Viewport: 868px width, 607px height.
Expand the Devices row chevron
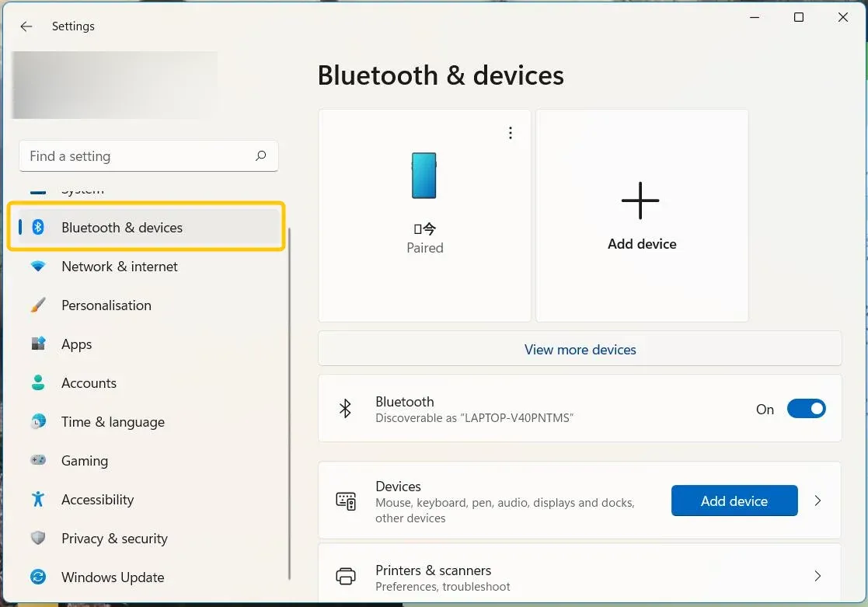[817, 501]
